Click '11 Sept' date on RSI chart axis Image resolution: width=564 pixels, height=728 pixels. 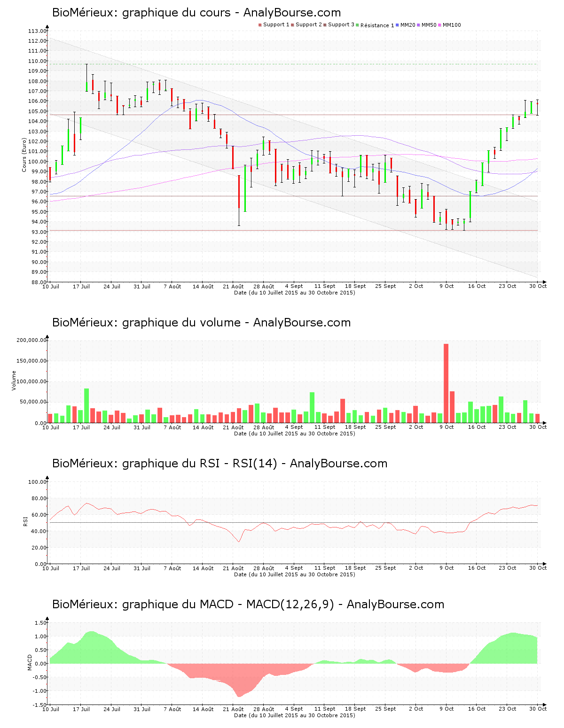[325, 568]
